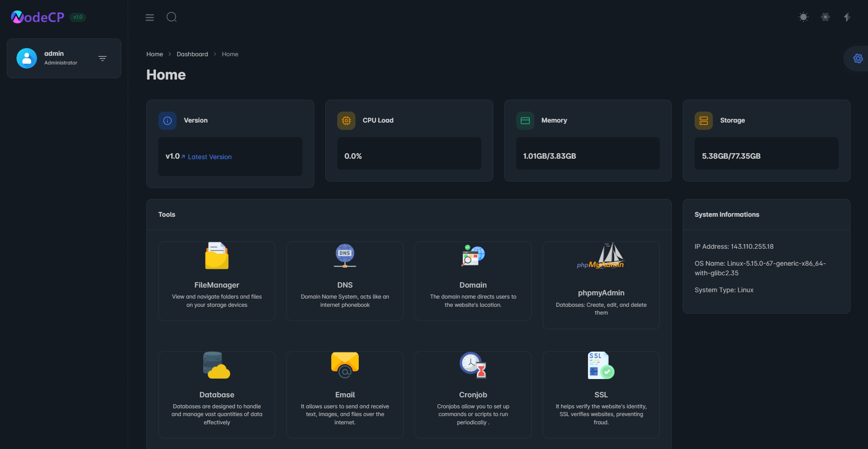Go to Dashboard in the breadcrumb
The width and height of the screenshot is (868, 449).
192,54
